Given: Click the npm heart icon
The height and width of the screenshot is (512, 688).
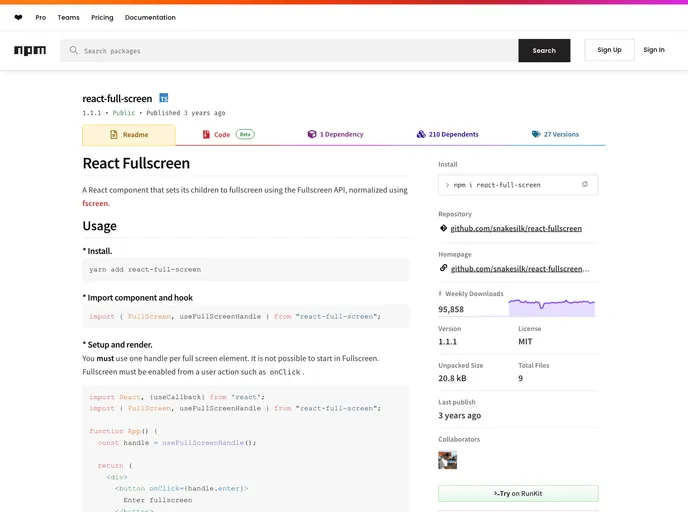Looking at the screenshot, I should (x=18, y=18).
